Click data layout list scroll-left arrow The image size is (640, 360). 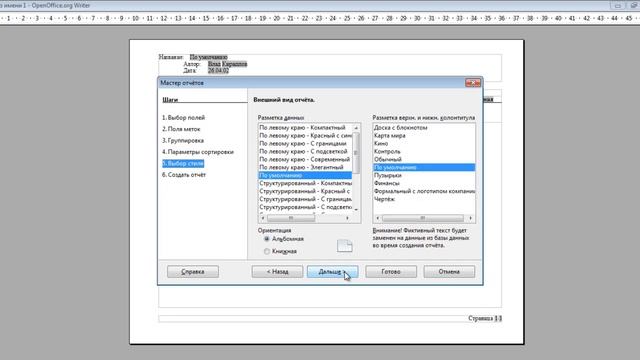coord(262,218)
